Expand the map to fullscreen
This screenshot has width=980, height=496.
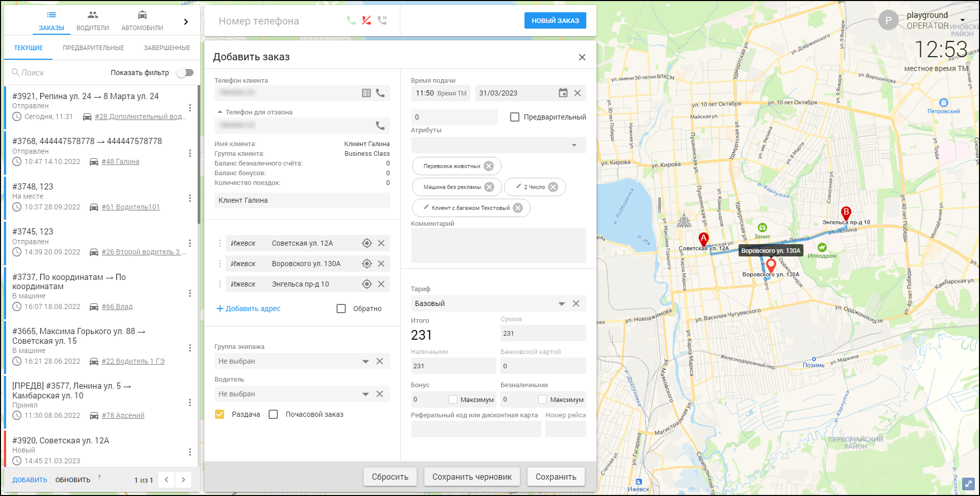pyautogui.click(x=968, y=483)
